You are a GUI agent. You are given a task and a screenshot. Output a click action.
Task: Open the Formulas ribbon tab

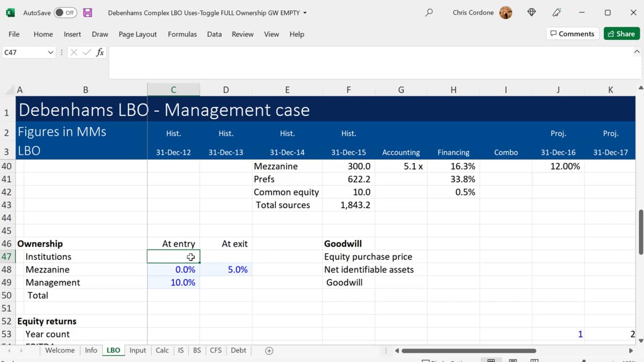pos(182,34)
